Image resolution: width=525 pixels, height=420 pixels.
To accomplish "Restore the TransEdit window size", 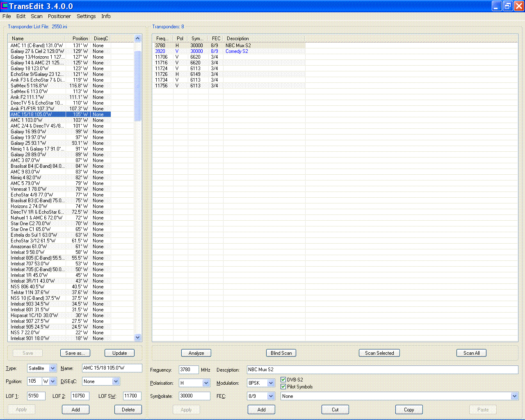I will [x=508, y=6].
